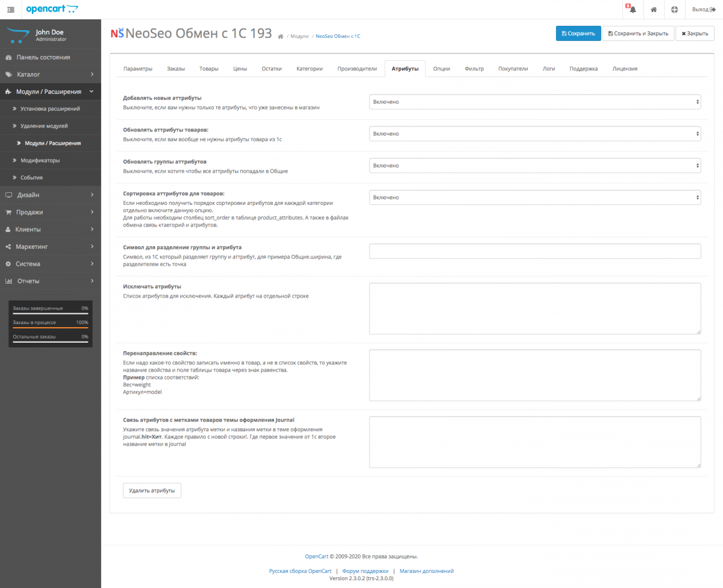Viewport: 723px width, 588px height.
Task: Click the Исключать атрибуты textarea
Action: click(535, 308)
